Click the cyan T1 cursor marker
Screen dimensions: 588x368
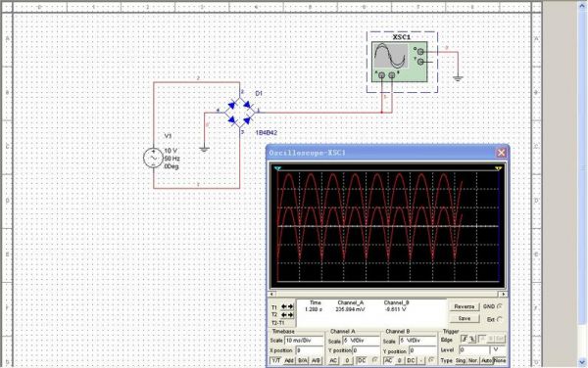[x=277, y=169]
